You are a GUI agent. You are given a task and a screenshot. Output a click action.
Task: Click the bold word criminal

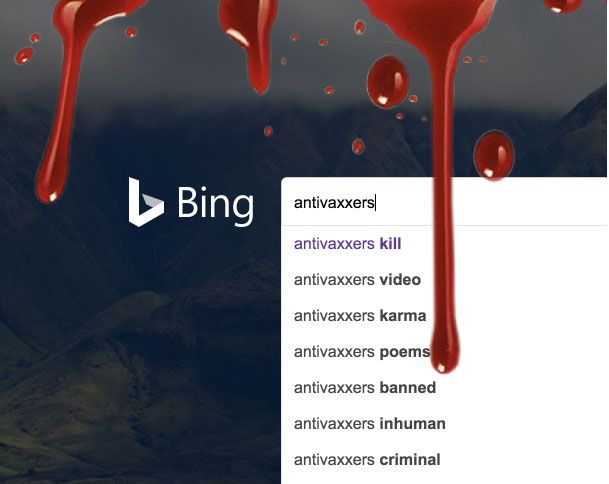pyautogui.click(x=410, y=460)
